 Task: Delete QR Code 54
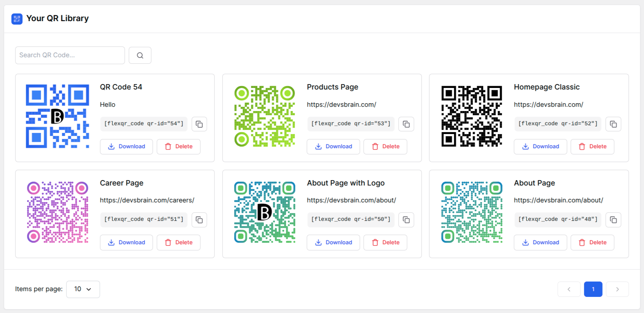click(179, 147)
